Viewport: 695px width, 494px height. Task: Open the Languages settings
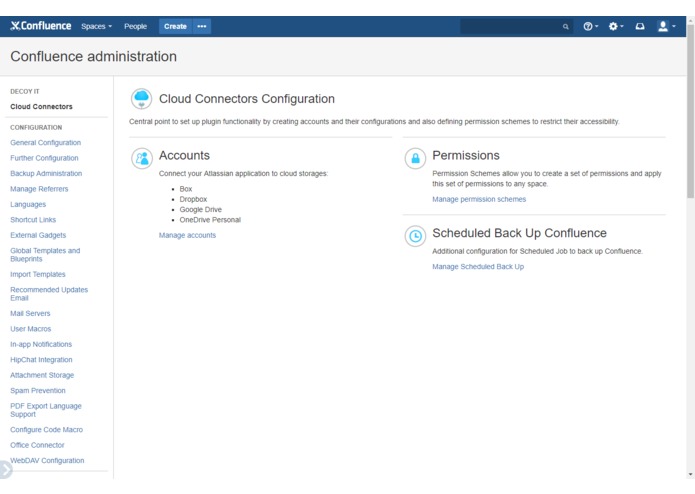[x=28, y=204]
